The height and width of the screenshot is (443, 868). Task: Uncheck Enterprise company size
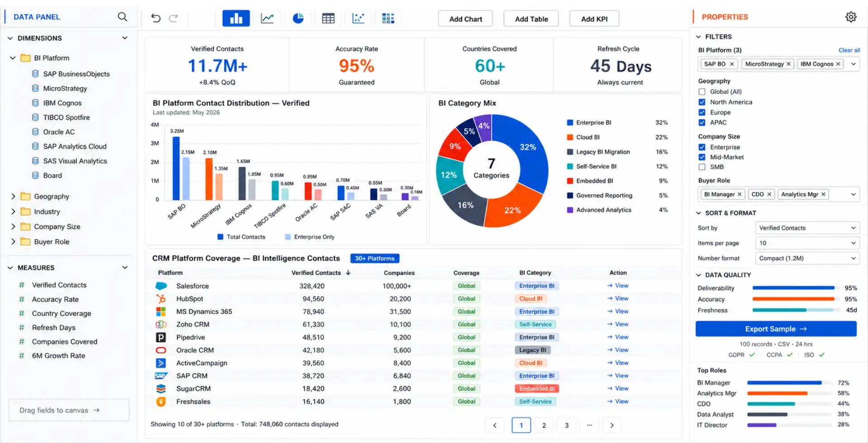tap(702, 147)
